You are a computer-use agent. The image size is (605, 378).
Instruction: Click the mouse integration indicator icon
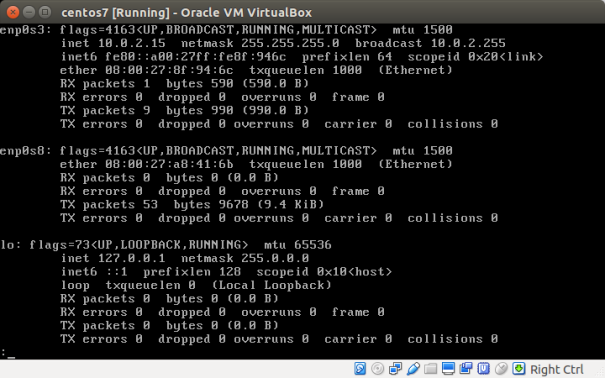pyautogui.click(x=501, y=369)
